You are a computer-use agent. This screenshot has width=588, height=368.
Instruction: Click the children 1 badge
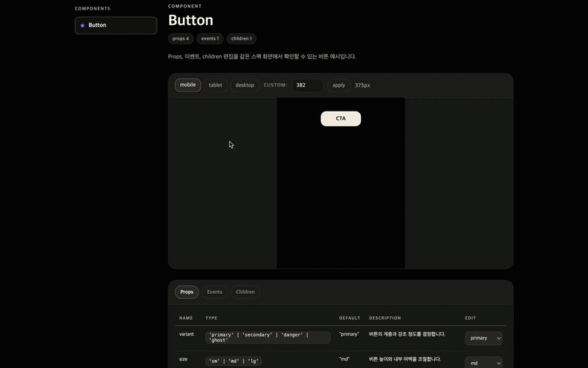click(x=242, y=39)
